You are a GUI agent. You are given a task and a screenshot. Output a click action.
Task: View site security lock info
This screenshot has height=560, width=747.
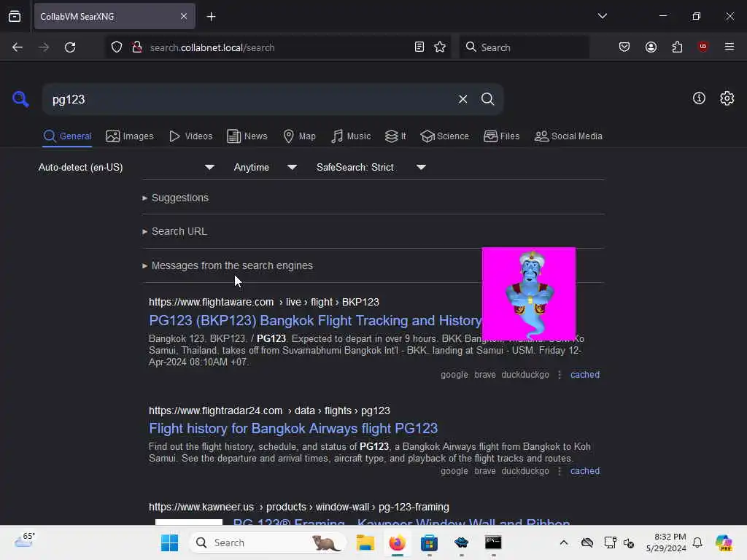click(x=137, y=47)
